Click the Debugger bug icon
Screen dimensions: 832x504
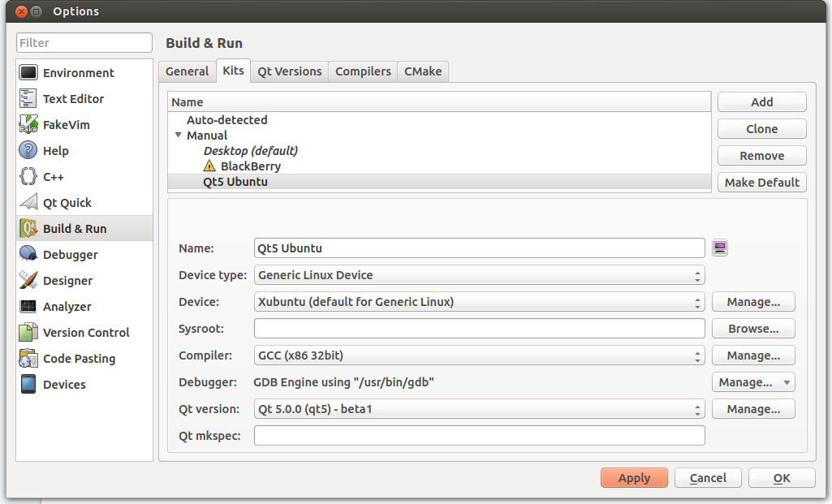(28, 254)
